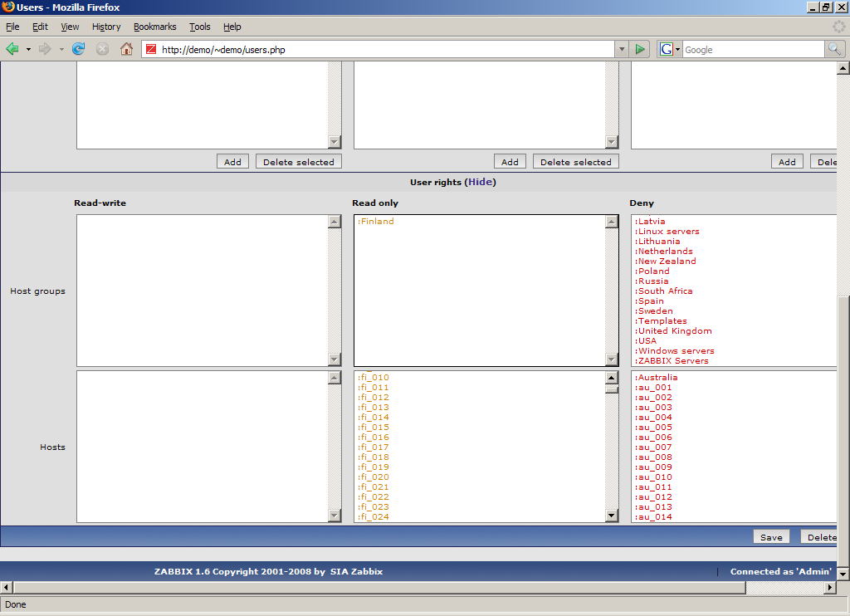850x616 pixels.
Task: Click the Firefox logo in title bar
Action: tap(7, 7)
